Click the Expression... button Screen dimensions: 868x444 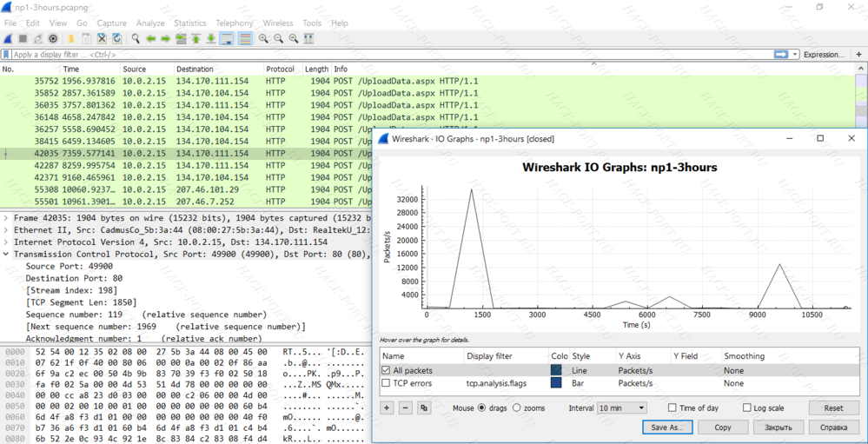[824, 54]
